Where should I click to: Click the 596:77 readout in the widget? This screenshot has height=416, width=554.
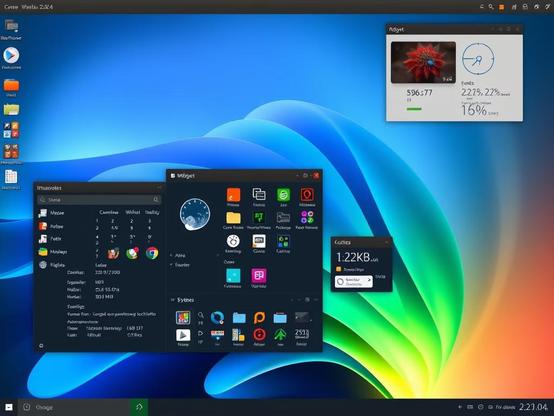(x=419, y=93)
